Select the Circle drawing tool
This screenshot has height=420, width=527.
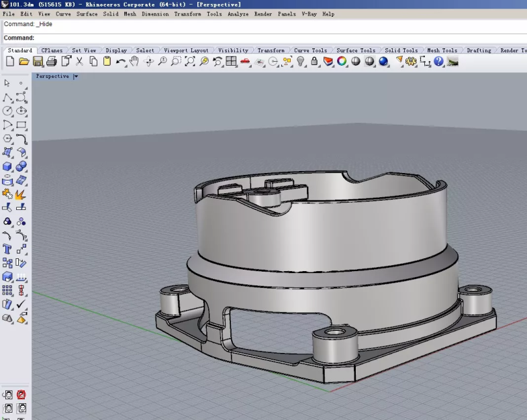click(x=7, y=111)
